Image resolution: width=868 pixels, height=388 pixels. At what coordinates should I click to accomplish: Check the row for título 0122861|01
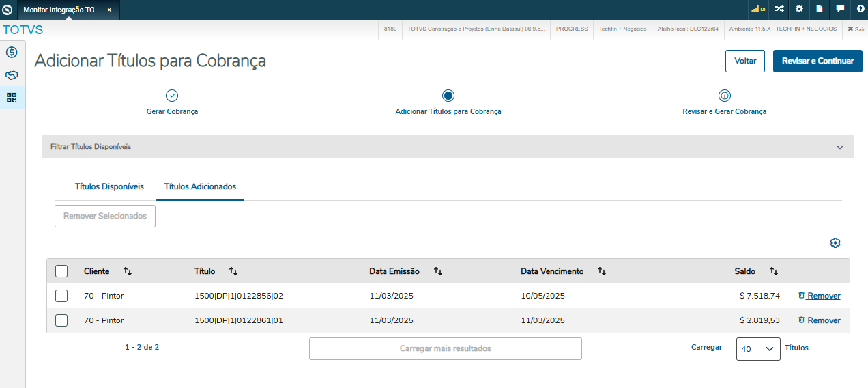61,320
